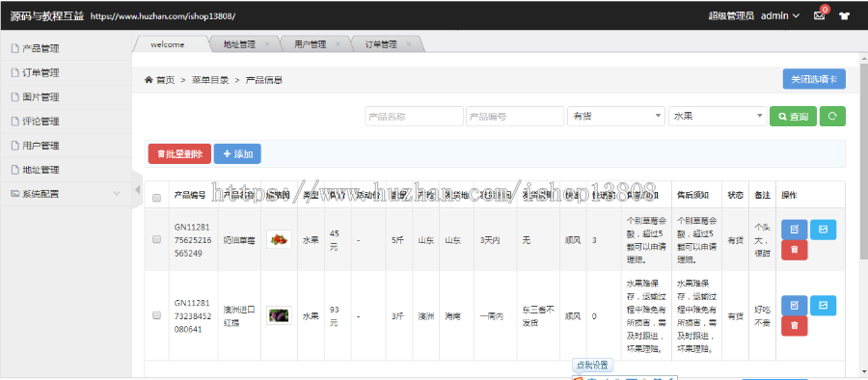Open 地址管理 in the sidebar
Screen dimensions: 868x380
tap(66, 170)
